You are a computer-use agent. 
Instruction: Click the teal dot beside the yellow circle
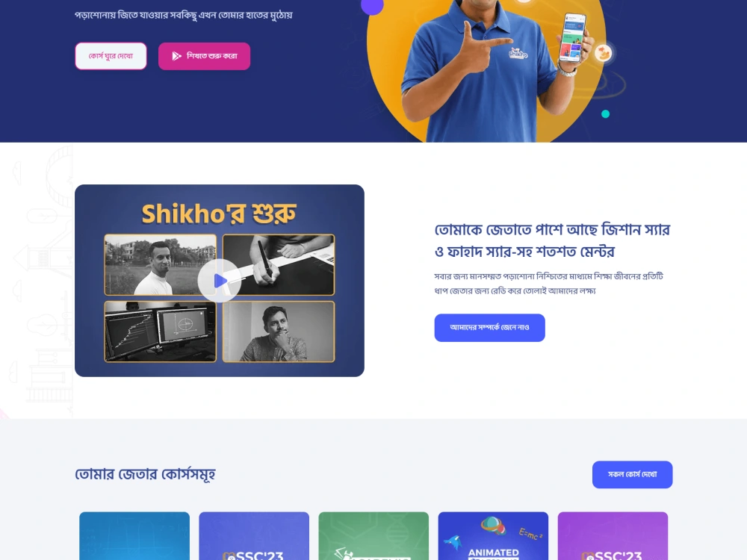606,113
